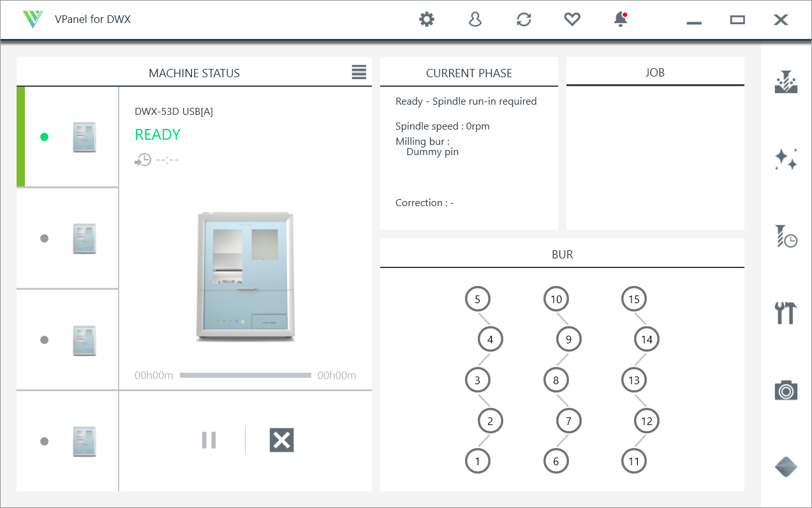Select bur slot 15
Viewport: 812px width, 508px height.
[634, 299]
